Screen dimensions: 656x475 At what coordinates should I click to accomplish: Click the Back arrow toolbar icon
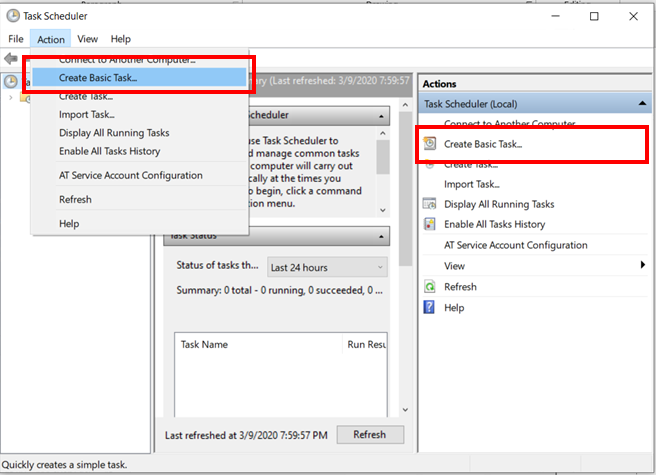[10, 59]
